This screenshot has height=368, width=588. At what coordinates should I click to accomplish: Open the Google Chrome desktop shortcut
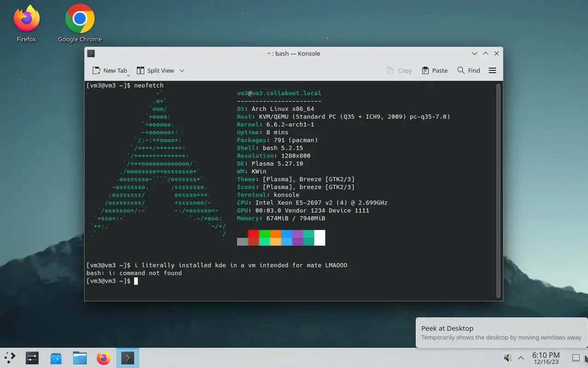tap(80, 23)
